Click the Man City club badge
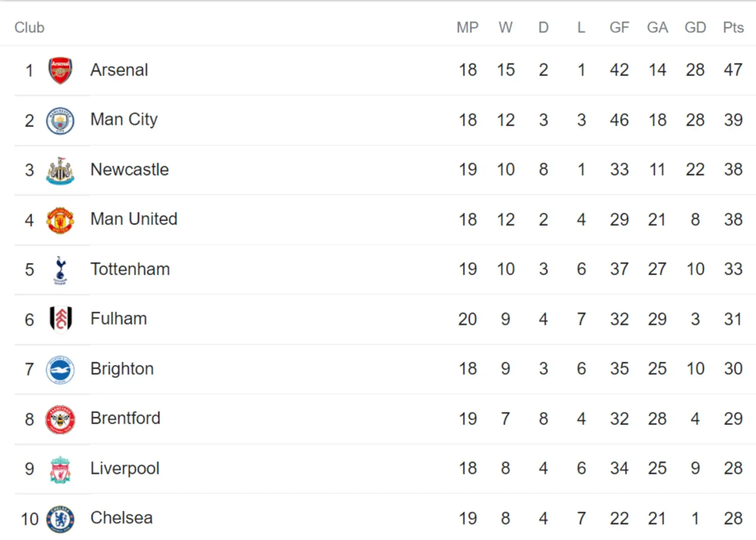756x540 pixels. [60, 120]
